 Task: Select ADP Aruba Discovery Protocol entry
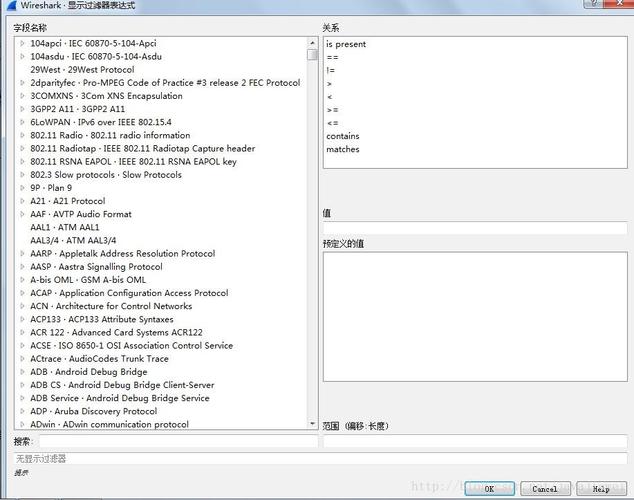coord(94,411)
